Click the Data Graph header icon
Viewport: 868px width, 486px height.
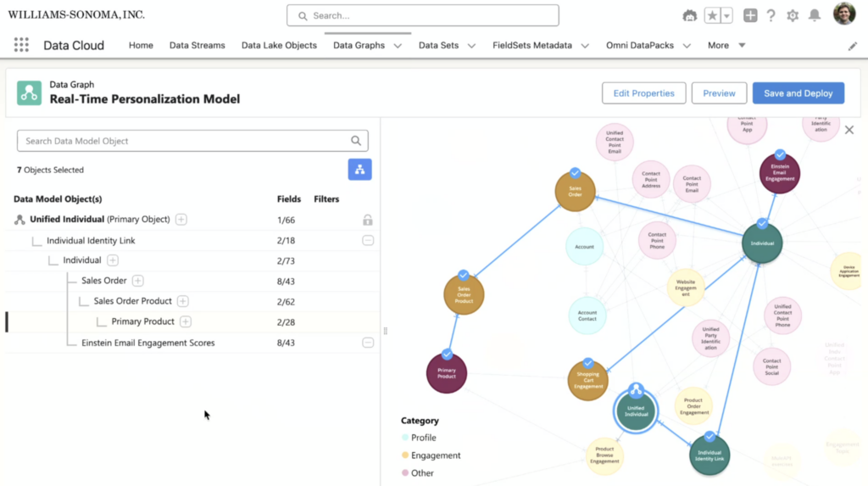click(29, 92)
